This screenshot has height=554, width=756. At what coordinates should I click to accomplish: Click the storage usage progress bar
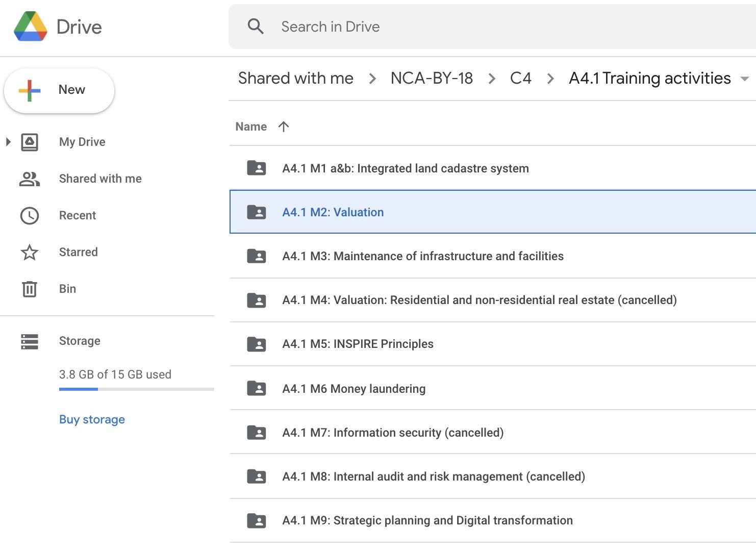pos(136,389)
